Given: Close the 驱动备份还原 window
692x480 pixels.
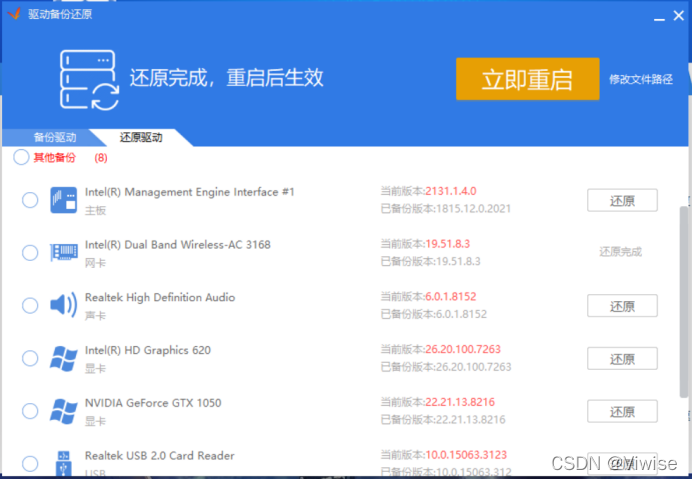Looking at the screenshot, I should tap(678, 16).
